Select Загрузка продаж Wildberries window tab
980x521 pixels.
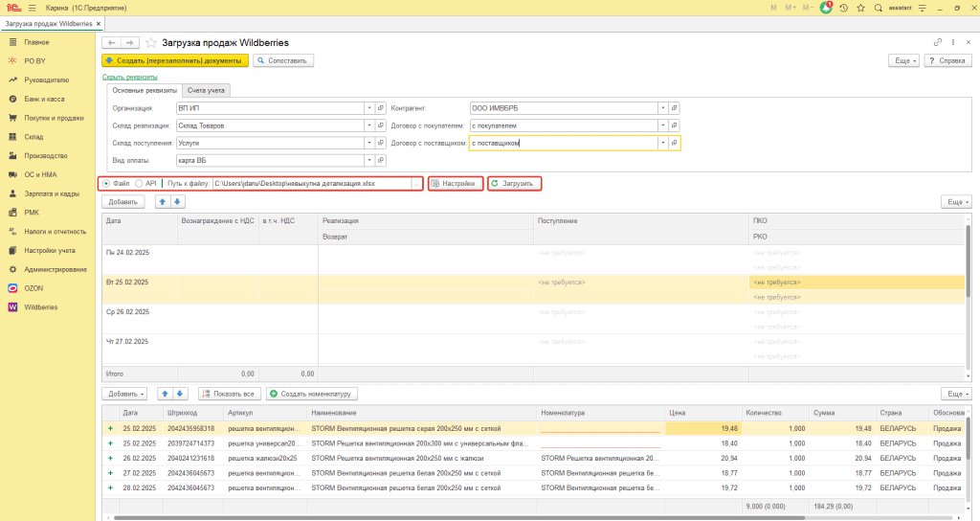point(53,24)
